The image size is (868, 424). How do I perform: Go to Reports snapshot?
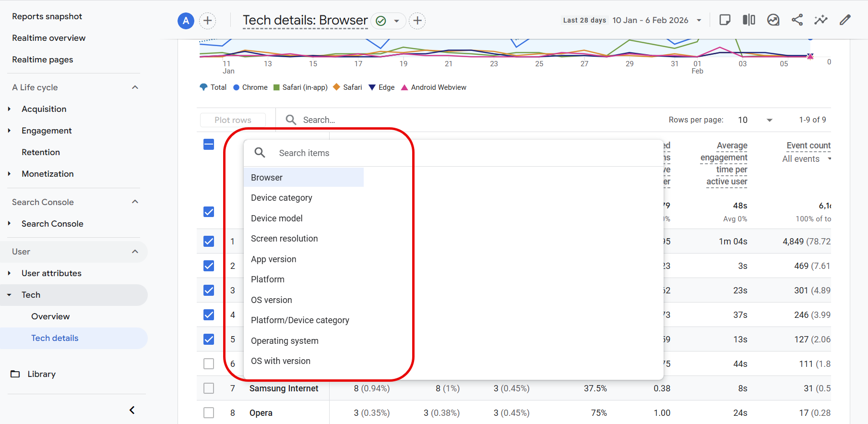47,16
